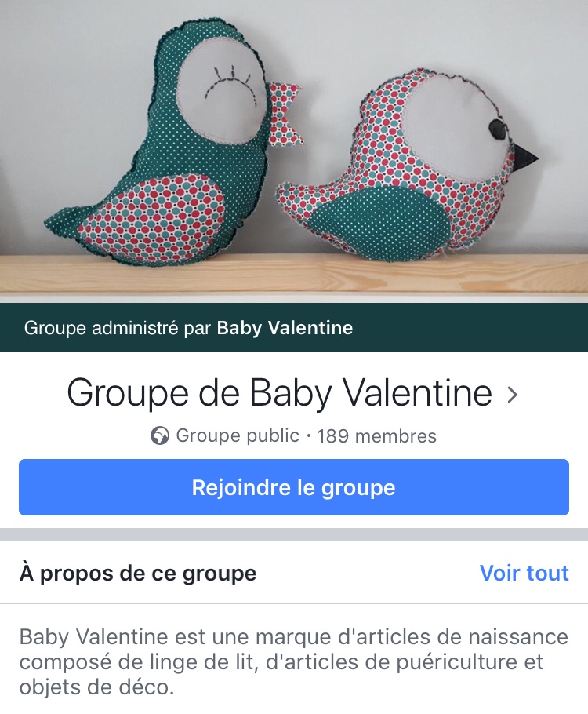The width and height of the screenshot is (588, 714).
Task: Click the wooden shelf in cover photo
Action: click(294, 274)
